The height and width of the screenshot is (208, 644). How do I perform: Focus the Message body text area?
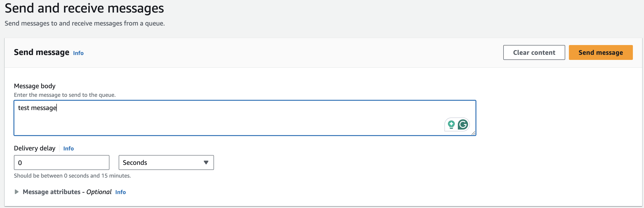tap(245, 118)
